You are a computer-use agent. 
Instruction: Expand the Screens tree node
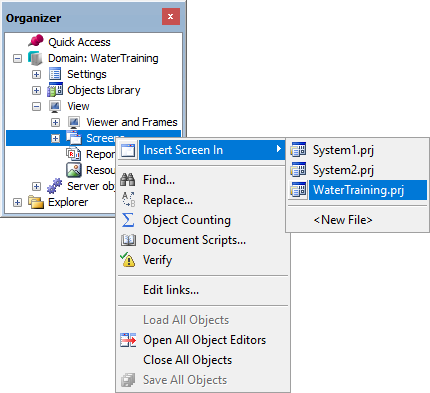pos(55,138)
